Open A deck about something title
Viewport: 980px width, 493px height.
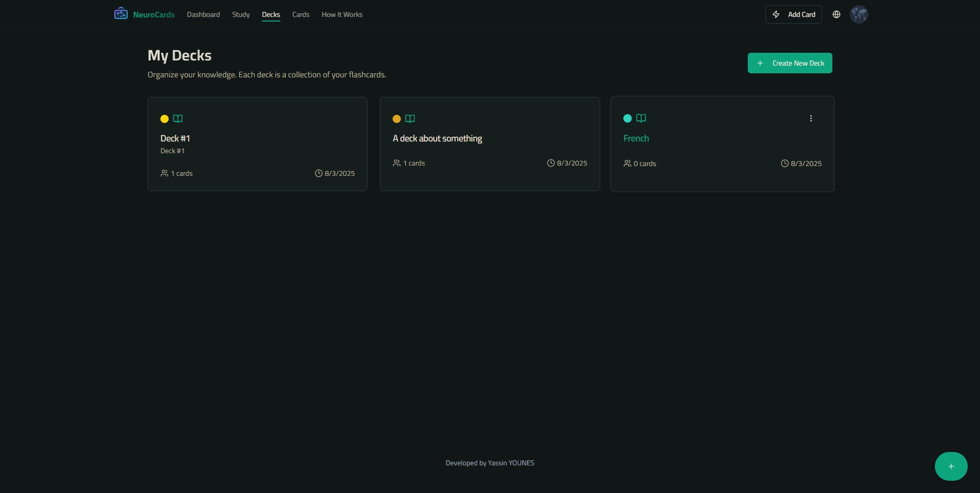point(437,138)
